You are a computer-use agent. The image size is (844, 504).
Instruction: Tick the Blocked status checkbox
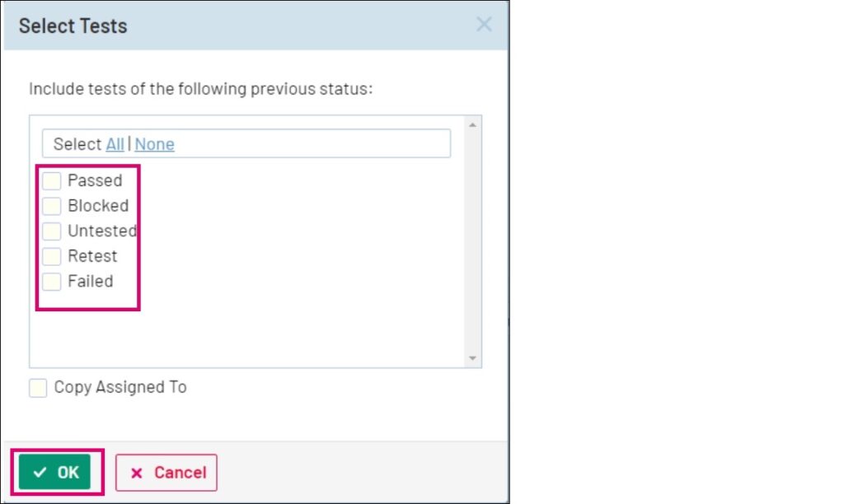point(52,206)
